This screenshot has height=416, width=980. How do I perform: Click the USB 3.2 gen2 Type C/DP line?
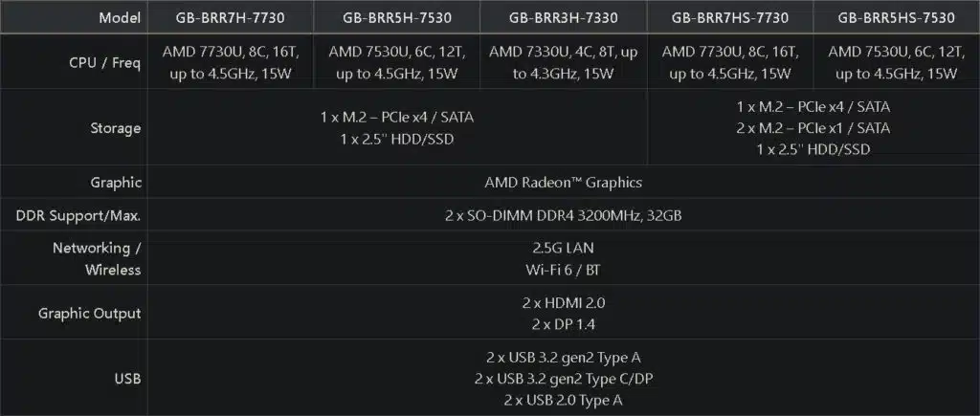point(563,379)
